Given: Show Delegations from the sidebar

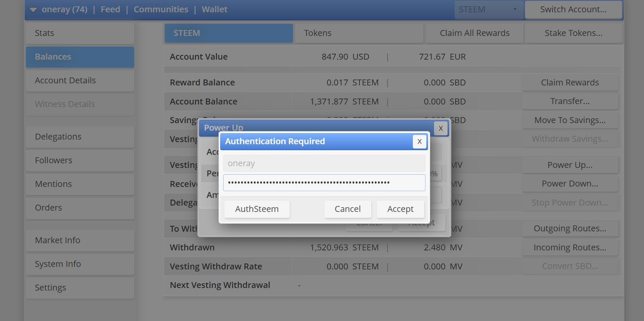Looking at the screenshot, I should point(80,137).
